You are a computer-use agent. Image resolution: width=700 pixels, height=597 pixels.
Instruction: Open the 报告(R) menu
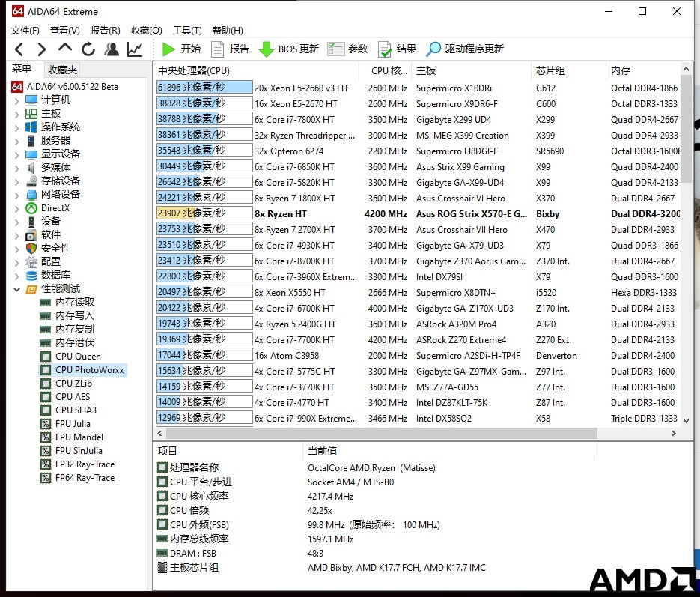[x=106, y=31]
